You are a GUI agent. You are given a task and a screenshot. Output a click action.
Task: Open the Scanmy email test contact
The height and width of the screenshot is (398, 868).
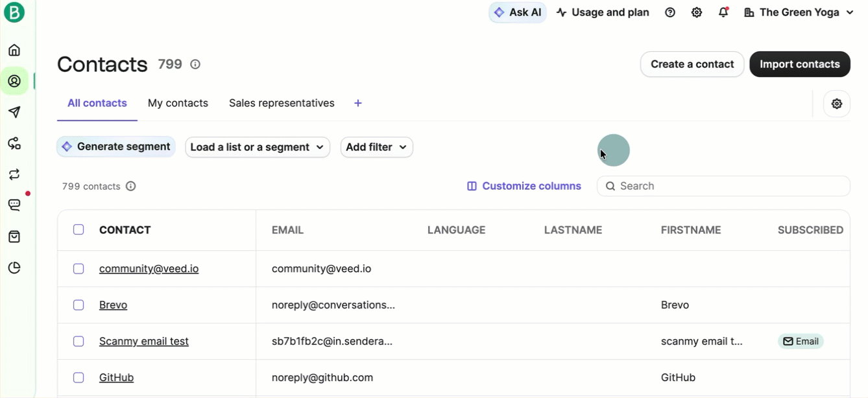(x=144, y=341)
